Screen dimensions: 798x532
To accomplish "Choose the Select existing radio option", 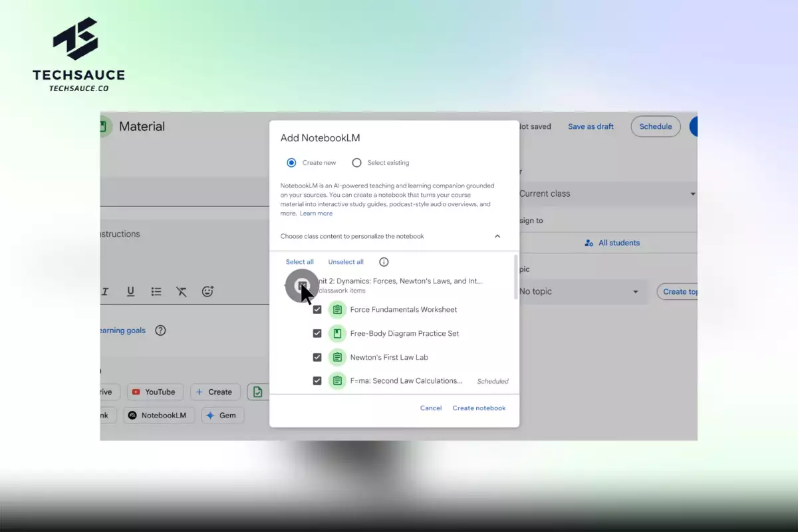I will point(356,163).
